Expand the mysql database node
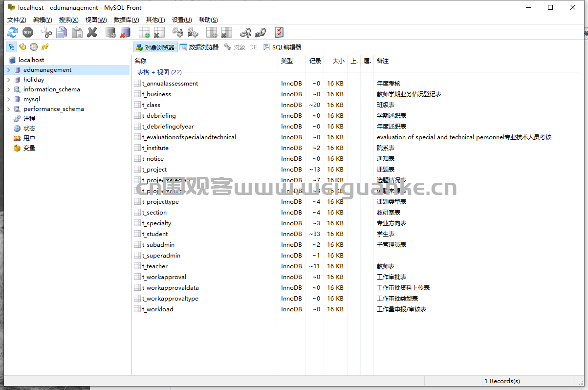588x390 pixels. pyautogui.click(x=8, y=99)
